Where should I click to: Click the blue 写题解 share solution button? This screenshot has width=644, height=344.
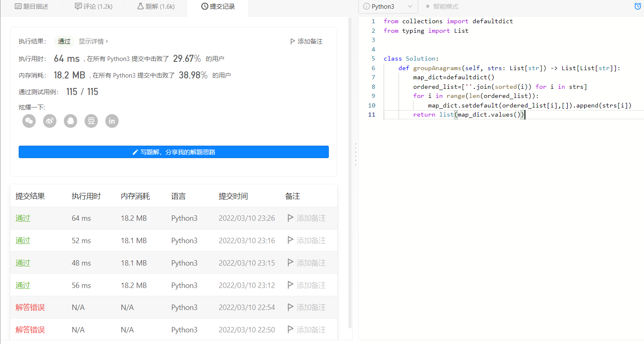(x=174, y=152)
